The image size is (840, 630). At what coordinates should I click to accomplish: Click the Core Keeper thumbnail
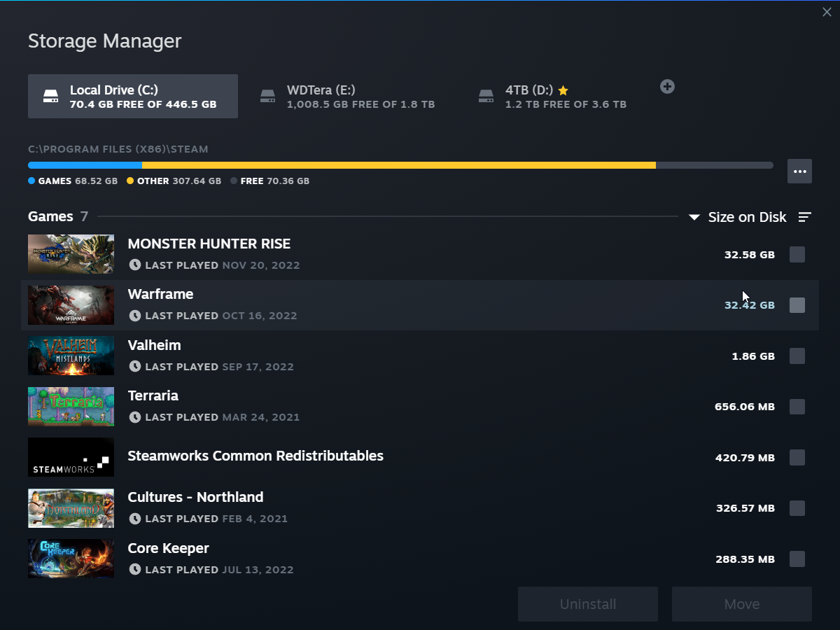pos(71,559)
